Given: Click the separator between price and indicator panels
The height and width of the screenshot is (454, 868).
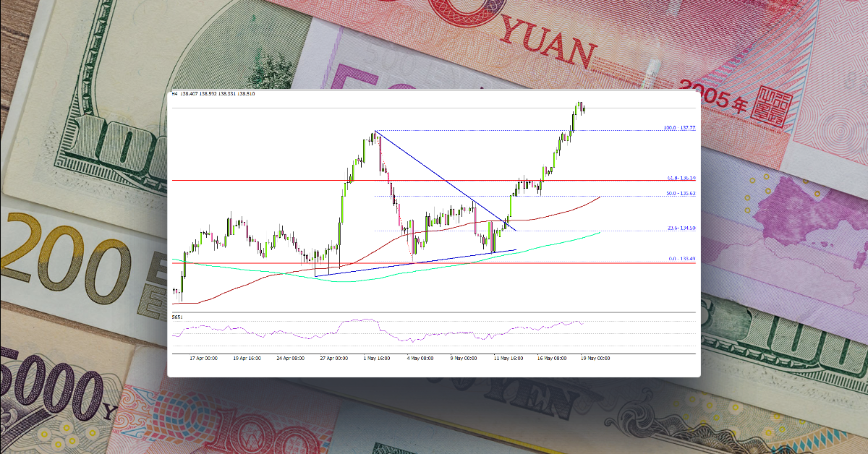Looking at the screenshot, I should click(x=434, y=312).
